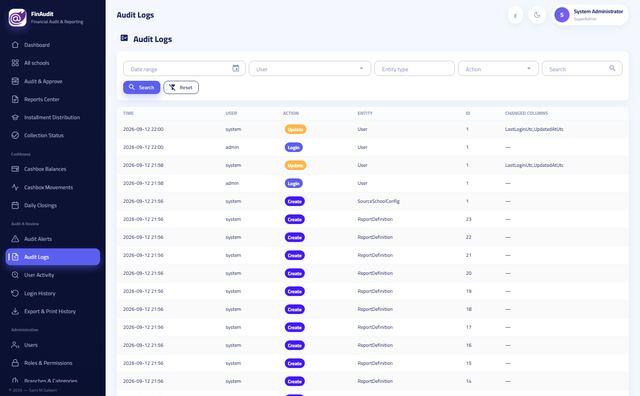640x396 pixels.
Task: Click the language button near moon icon
Action: point(516,16)
